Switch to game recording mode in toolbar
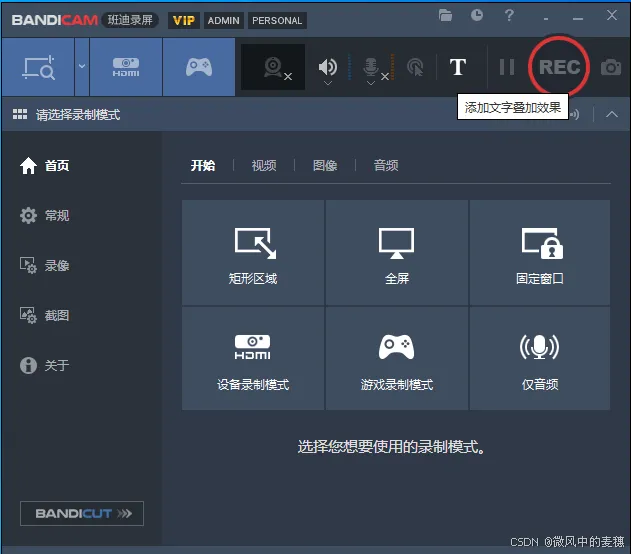This screenshot has width=631, height=554. (199, 67)
